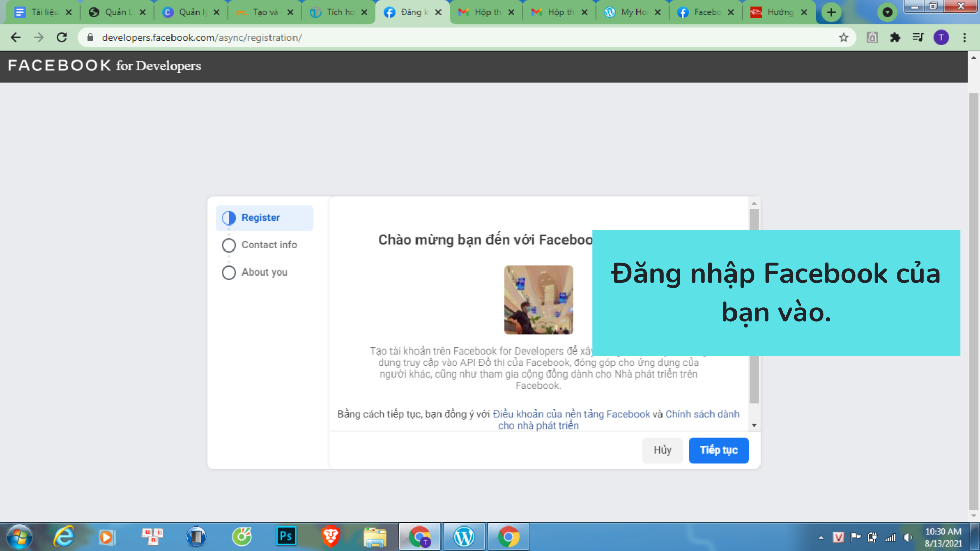Click the taskbar clock 10:30 AM
The image size is (980, 551).
[943, 531]
